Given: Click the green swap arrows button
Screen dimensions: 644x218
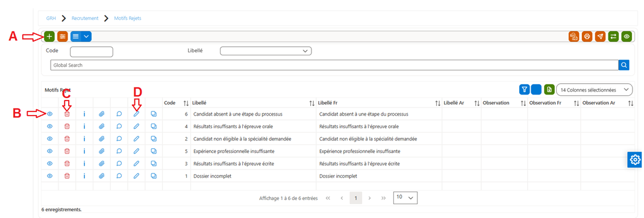Looking at the screenshot, I should 614,37.
